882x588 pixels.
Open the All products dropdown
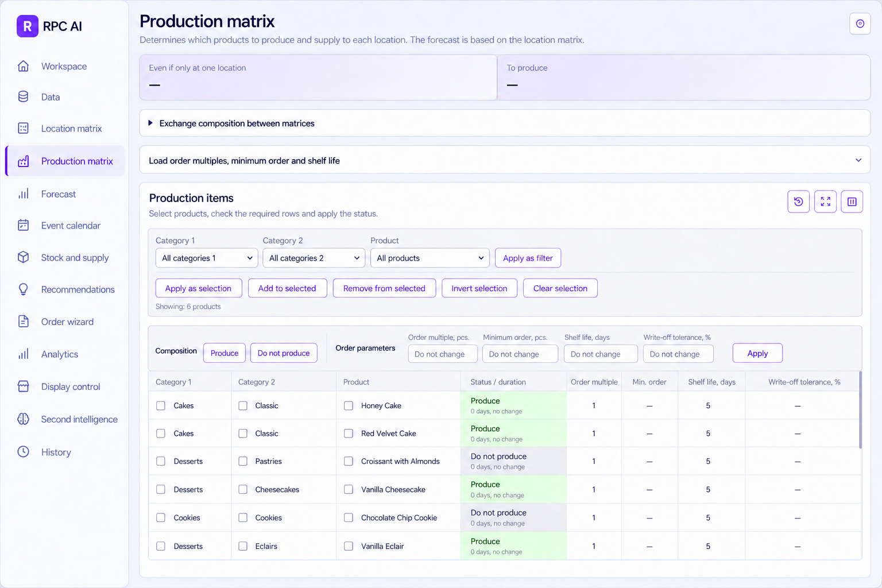coord(430,258)
